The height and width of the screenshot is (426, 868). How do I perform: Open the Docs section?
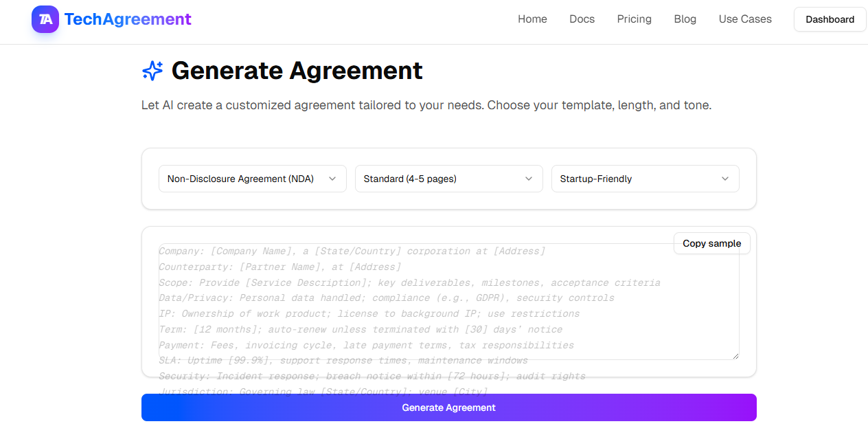click(582, 19)
